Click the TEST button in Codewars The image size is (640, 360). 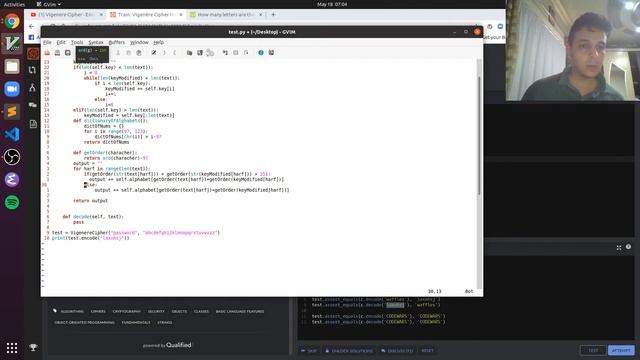click(x=593, y=350)
